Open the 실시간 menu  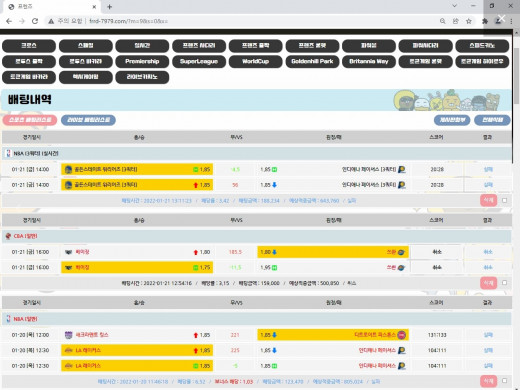point(142,46)
